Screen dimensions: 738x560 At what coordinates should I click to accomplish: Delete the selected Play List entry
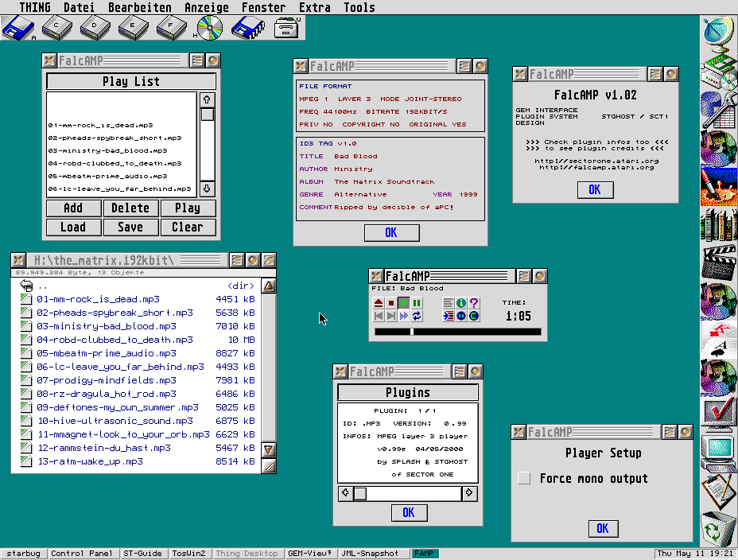(130, 208)
